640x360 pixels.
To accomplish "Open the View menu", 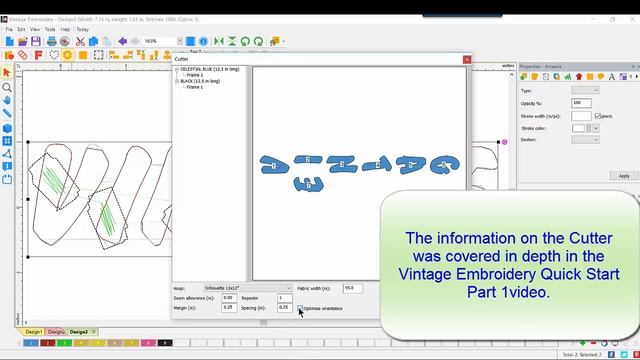I will tap(35, 29).
